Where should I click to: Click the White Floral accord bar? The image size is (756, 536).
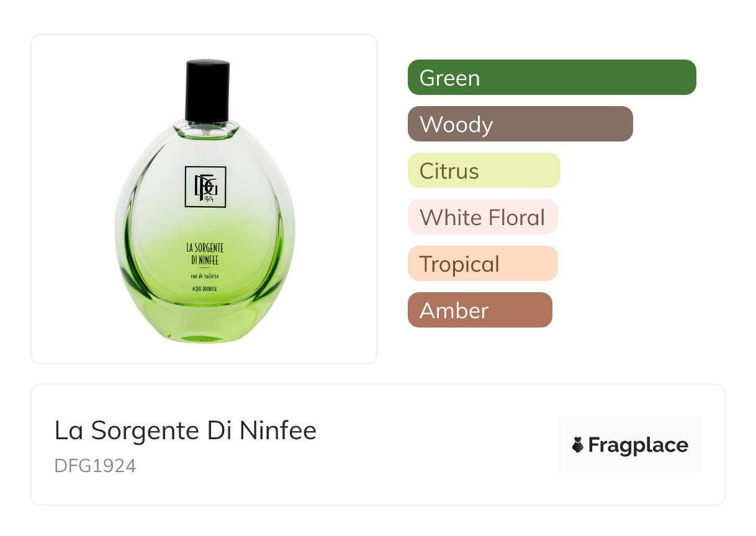pos(483,217)
